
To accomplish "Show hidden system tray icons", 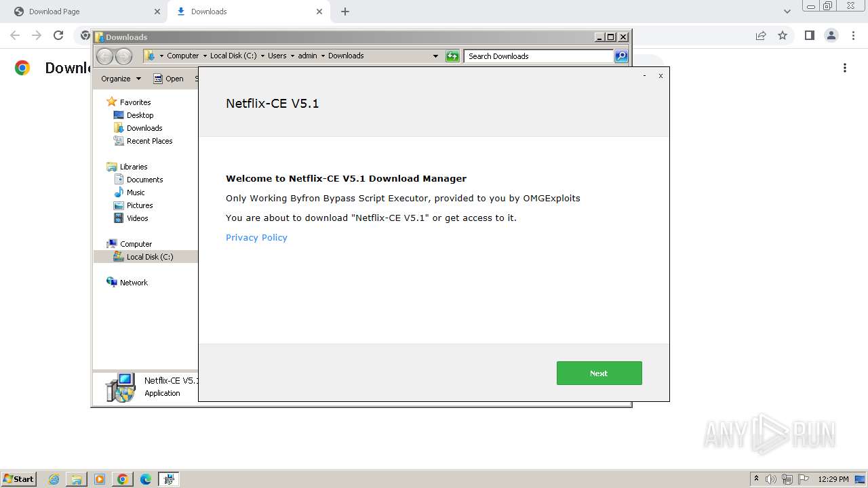I will click(757, 479).
